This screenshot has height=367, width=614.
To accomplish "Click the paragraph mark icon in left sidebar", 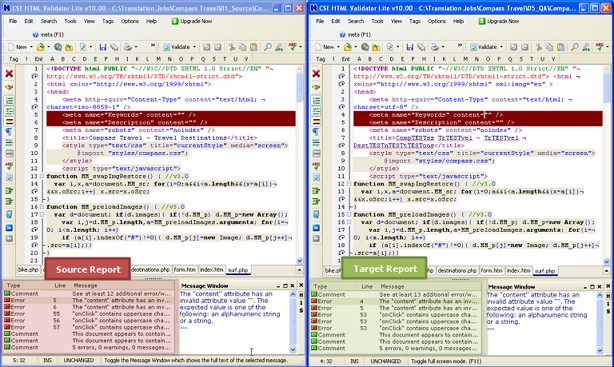I will click(x=9, y=132).
